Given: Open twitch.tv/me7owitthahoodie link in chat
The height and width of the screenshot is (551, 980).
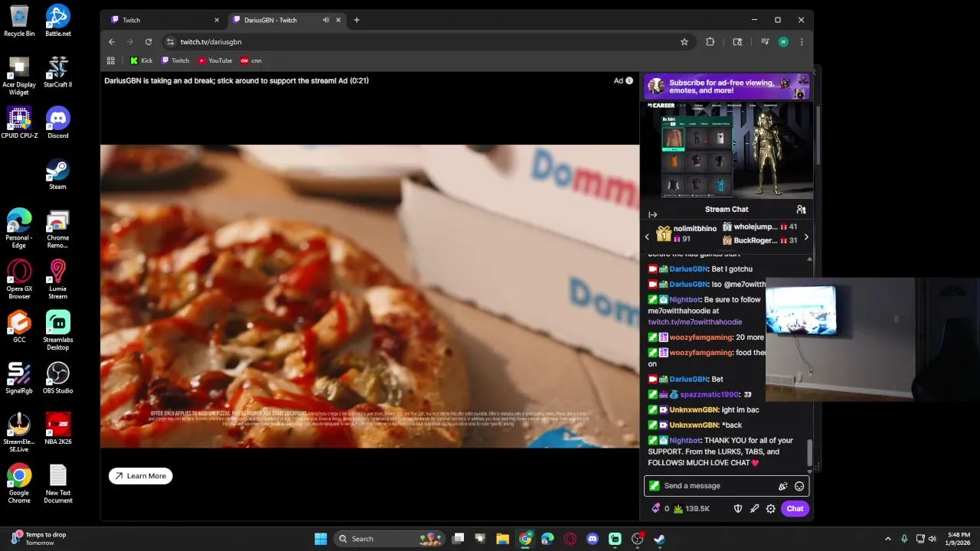Looking at the screenshot, I should point(694,322).
